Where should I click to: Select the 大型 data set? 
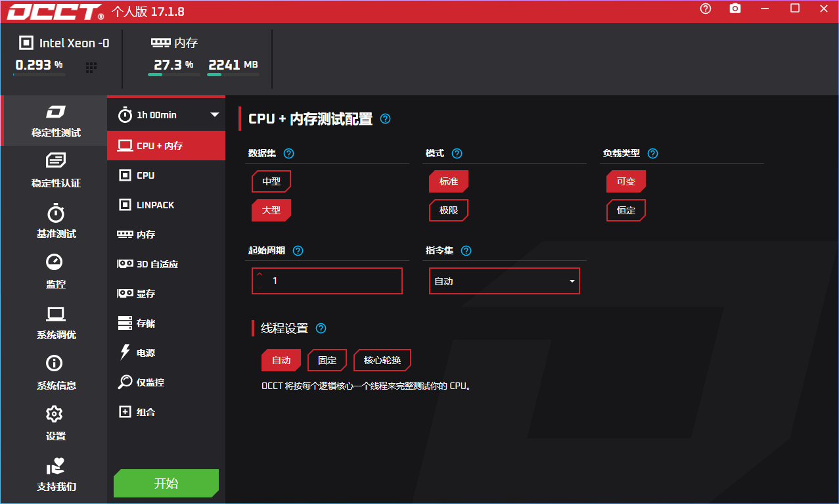(271, 210)
